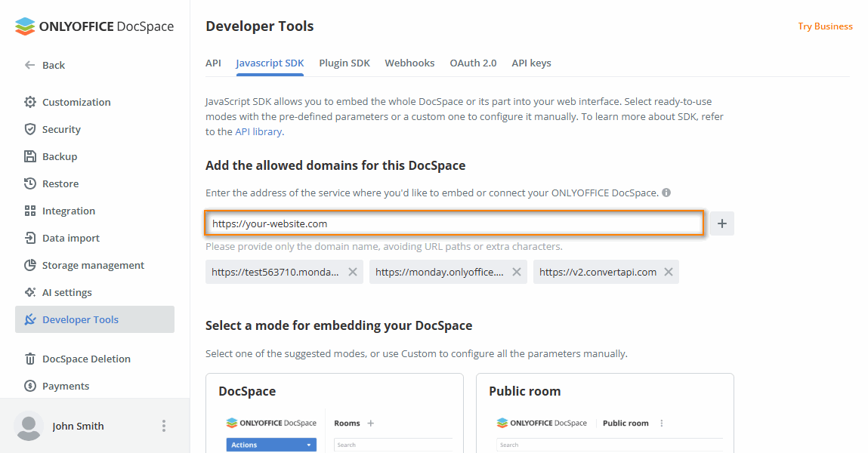This screenshot has width=868, height=453.
Task: Open the OAuth 2.0 tab
Action: tap(473, 63)
